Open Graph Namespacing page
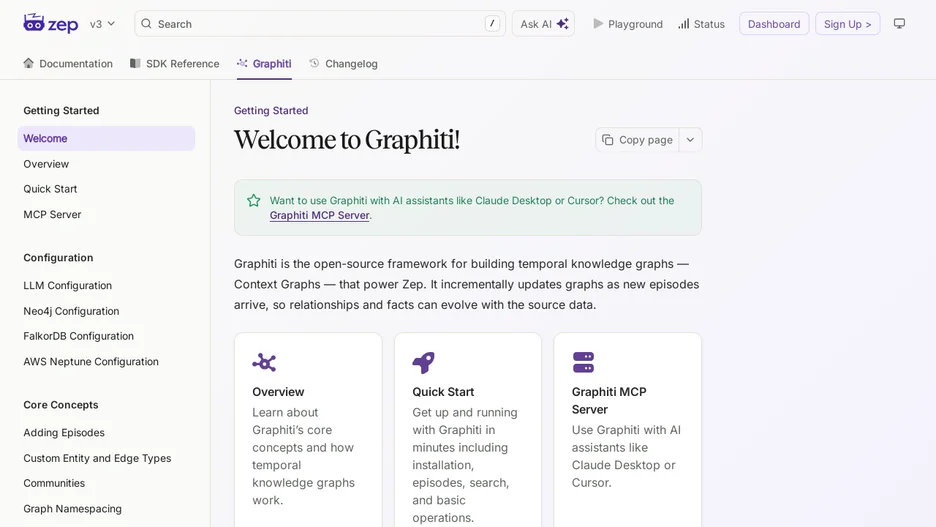 (106, 509)
